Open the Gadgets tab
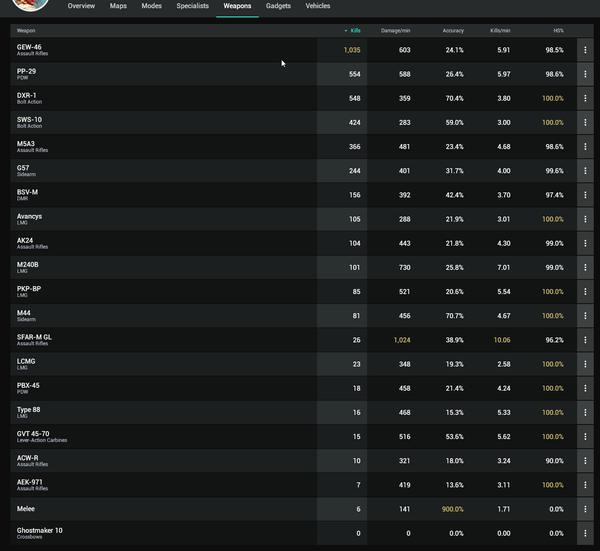 278,6
